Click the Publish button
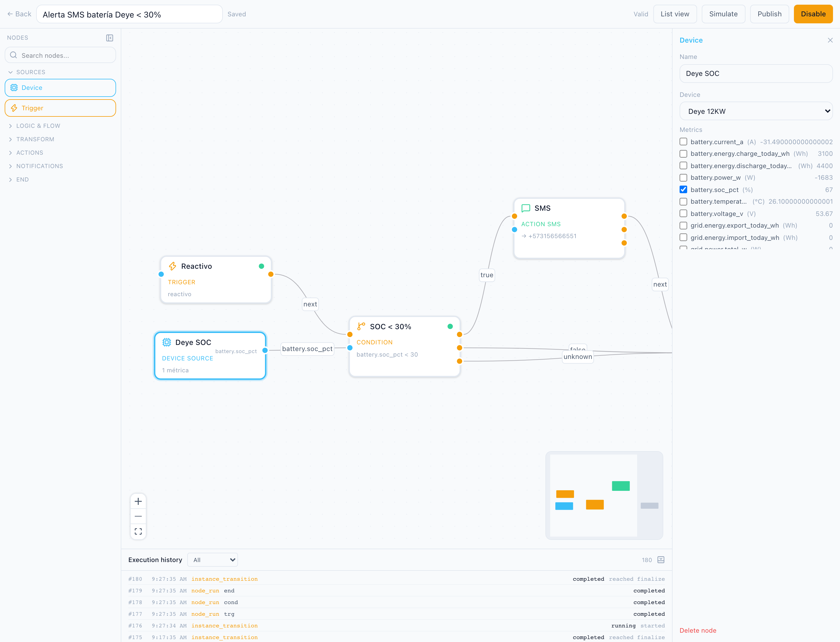The image size is (840, 642). click(x=769, y=14)
